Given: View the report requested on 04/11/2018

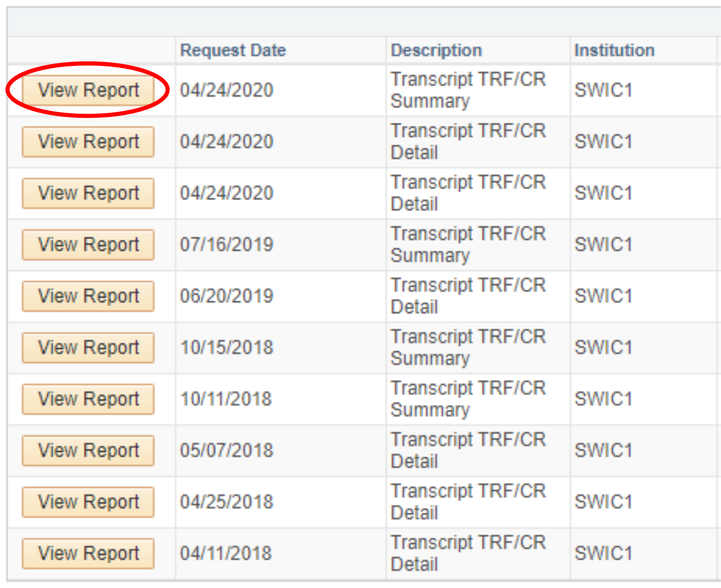Looking at the screenshot, I should (x=88, y=553).
